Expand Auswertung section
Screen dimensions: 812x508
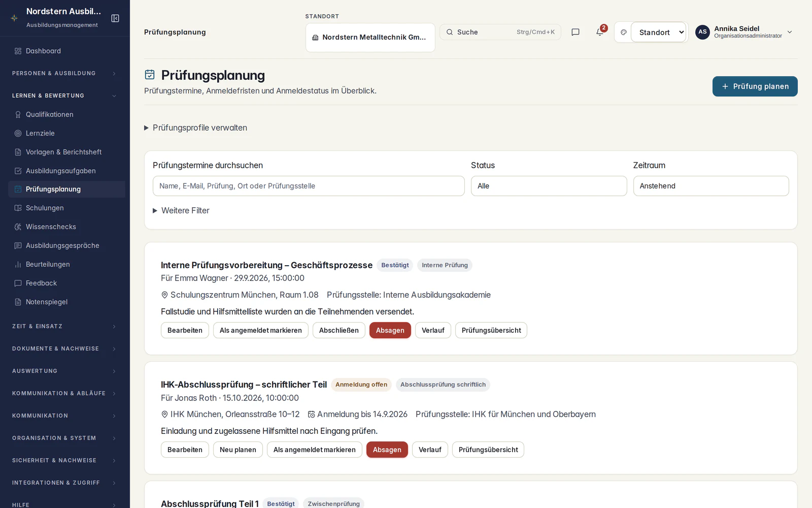(65, 371)
